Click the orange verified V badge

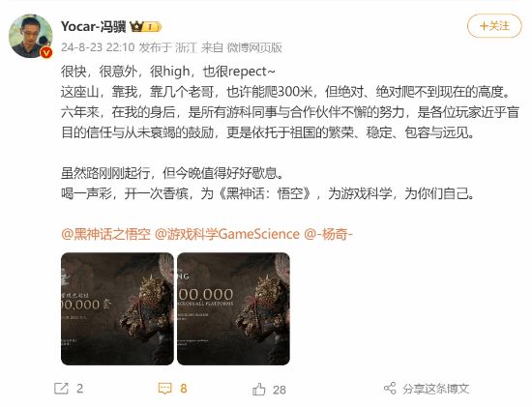coord(46,52)
